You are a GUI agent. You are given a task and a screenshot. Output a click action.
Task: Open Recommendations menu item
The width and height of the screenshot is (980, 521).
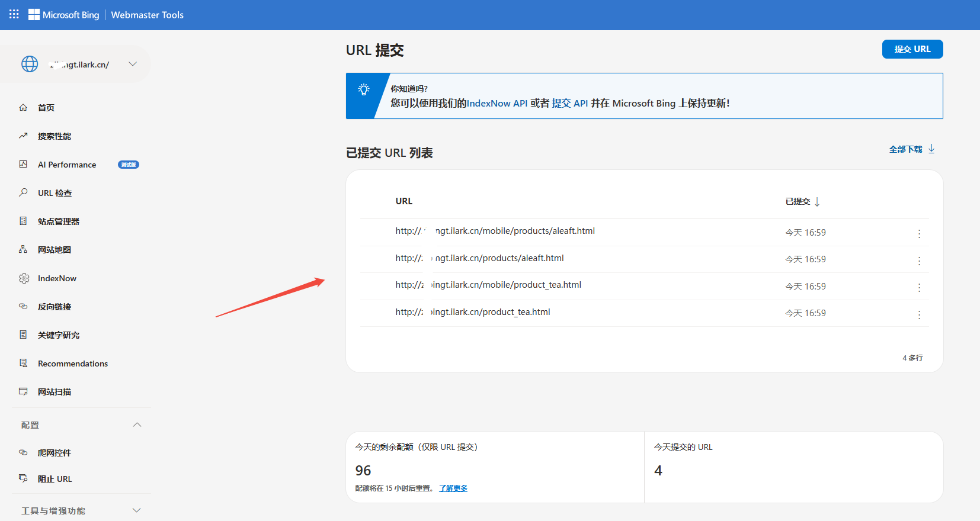click(73, 364)
